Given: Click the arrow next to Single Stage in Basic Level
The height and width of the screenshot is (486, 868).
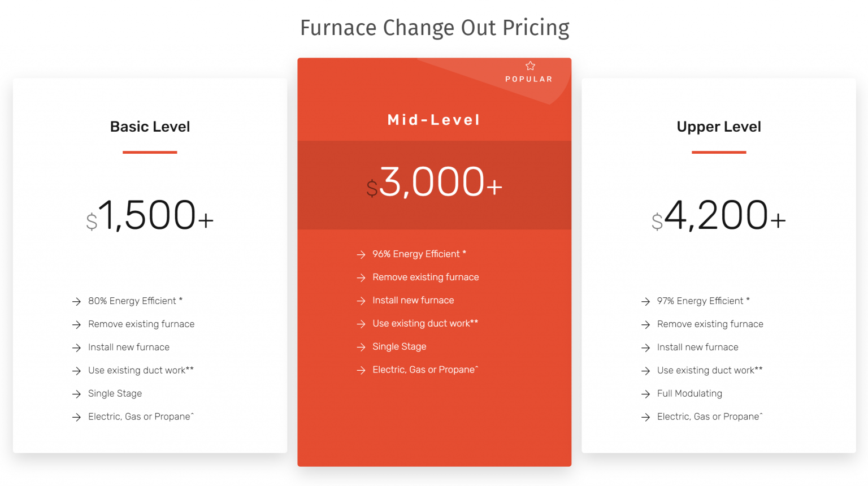Looking at the screenshot, I should (x=77, y=394).
